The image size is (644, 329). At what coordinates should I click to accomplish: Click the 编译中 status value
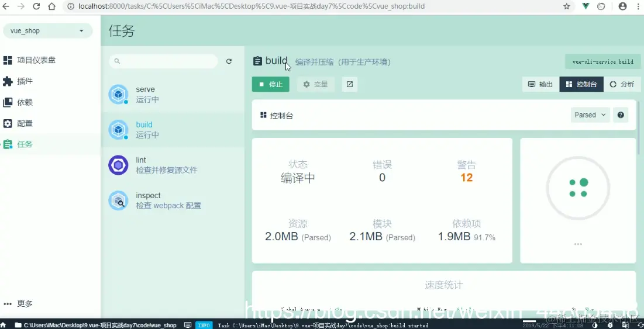coord(298,178)
